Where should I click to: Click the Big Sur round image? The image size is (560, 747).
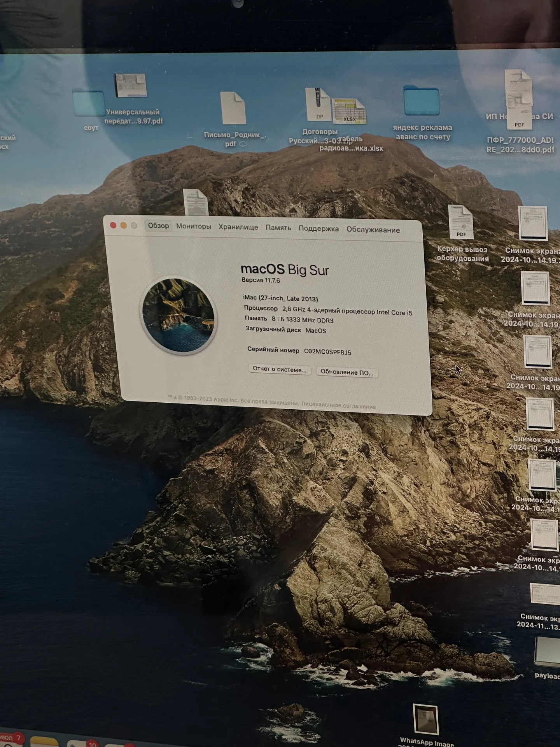[178, 315]
